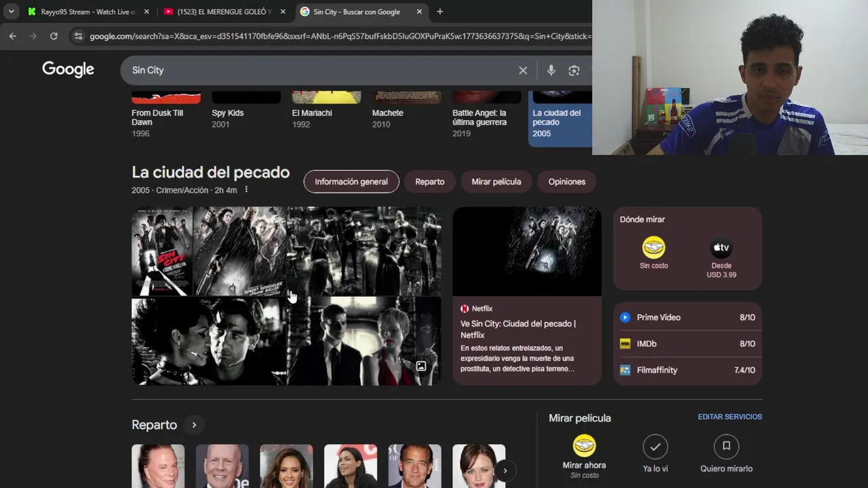Show more cast with next arrow
This screenshot has height=488, width=868.
(505, 470)
